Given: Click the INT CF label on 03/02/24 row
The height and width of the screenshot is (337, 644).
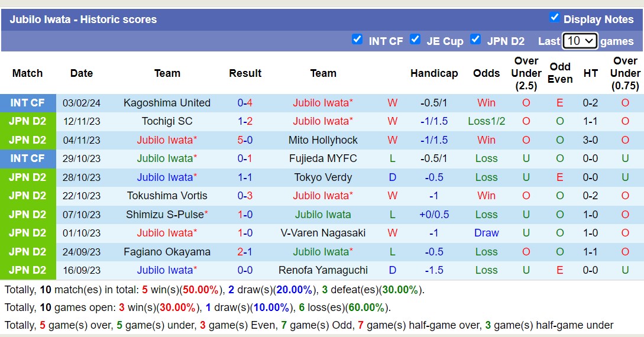Looking at the screenshot, I should [x=28, y=103].
